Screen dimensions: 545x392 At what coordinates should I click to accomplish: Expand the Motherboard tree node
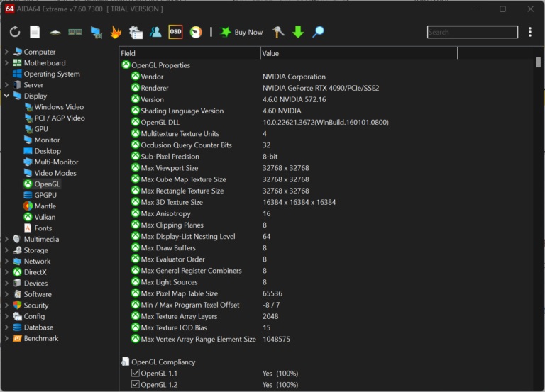6,63
